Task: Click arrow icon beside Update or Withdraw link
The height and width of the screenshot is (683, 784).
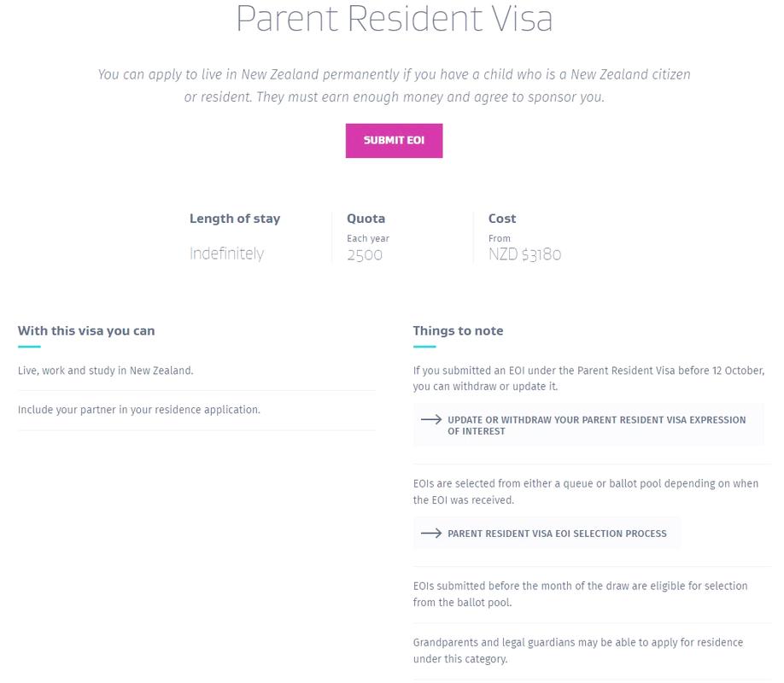Action: [431, 420]
